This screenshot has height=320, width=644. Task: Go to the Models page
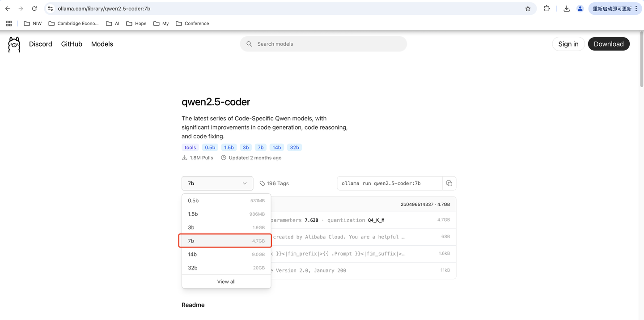(102, 44)
